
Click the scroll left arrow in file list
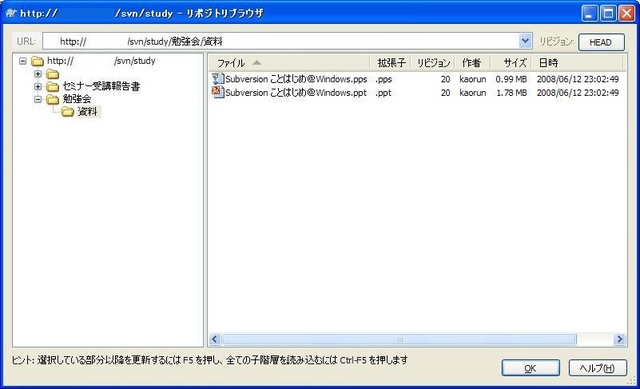pyautogui.click(x=215, y=339)
